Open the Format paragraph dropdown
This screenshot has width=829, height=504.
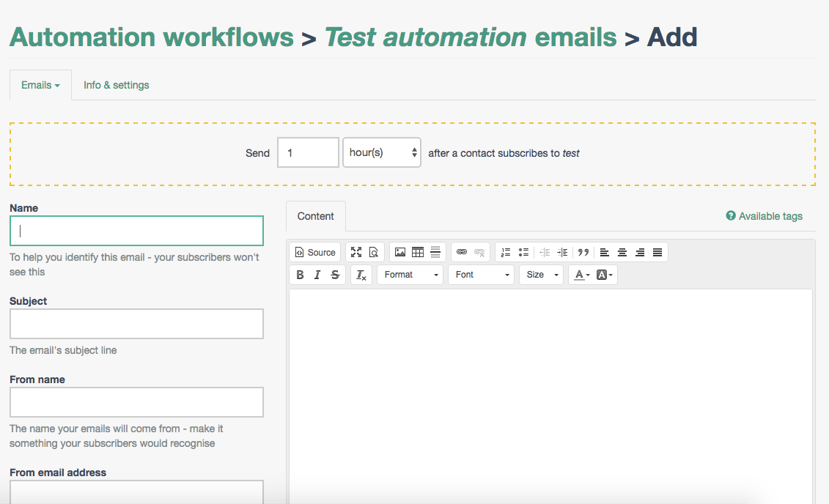pos(410,275)
